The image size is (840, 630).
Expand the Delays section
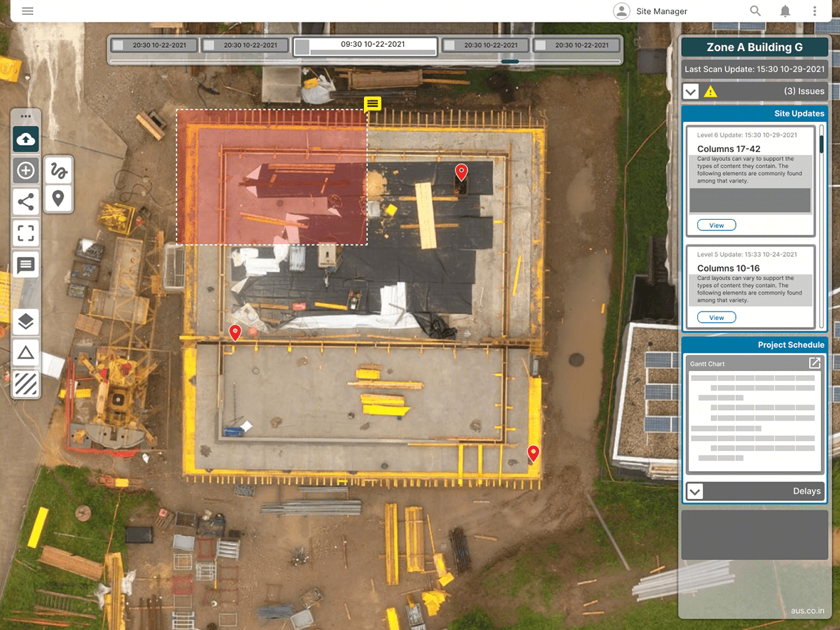click(694, 491)
